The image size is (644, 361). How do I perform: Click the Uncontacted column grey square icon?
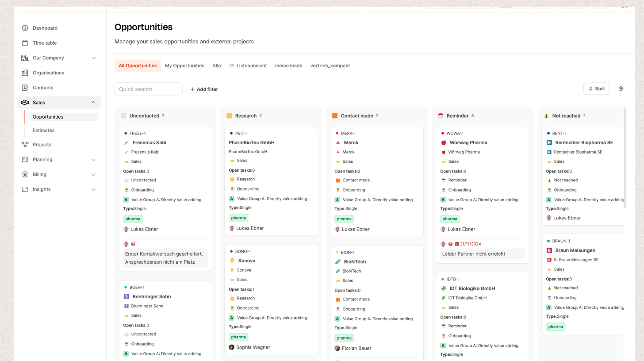click(123, 116)
